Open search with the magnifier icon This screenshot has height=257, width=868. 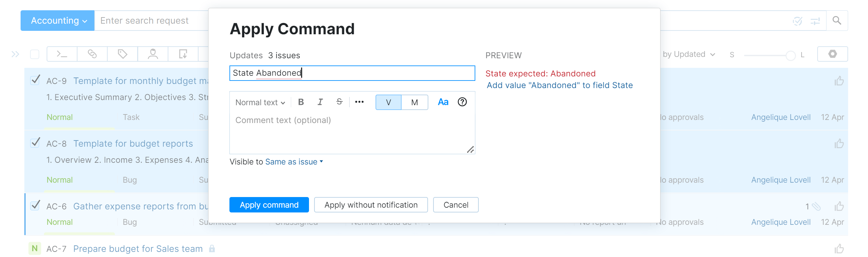pyautogui.click(x=837, y=20)
